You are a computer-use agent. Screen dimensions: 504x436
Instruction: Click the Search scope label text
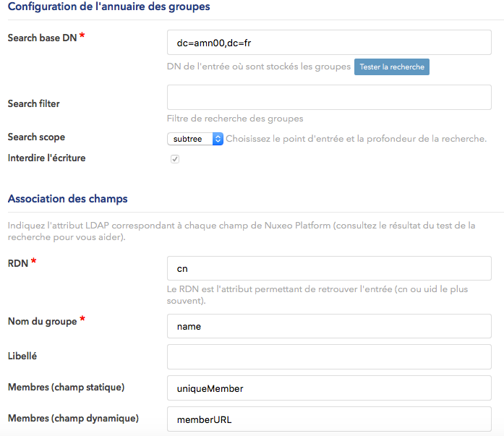pyautogui.click(x=36, y=137)
